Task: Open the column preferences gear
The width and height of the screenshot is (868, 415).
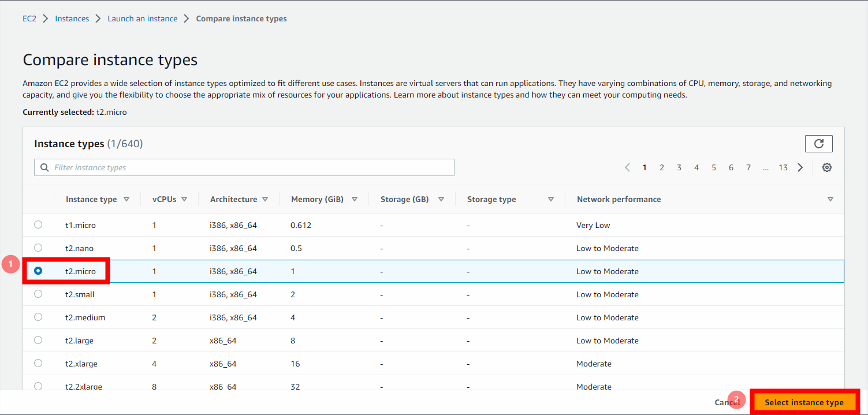Action: (826, 167)
